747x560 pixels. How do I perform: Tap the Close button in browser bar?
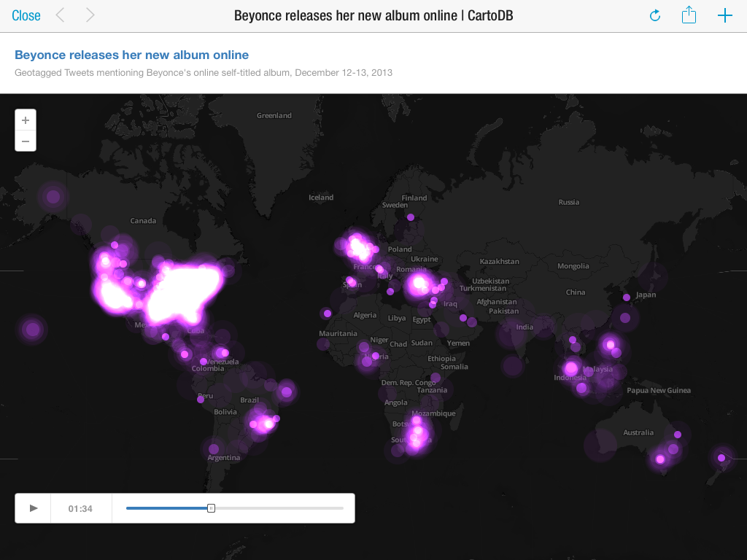(26, 15)
